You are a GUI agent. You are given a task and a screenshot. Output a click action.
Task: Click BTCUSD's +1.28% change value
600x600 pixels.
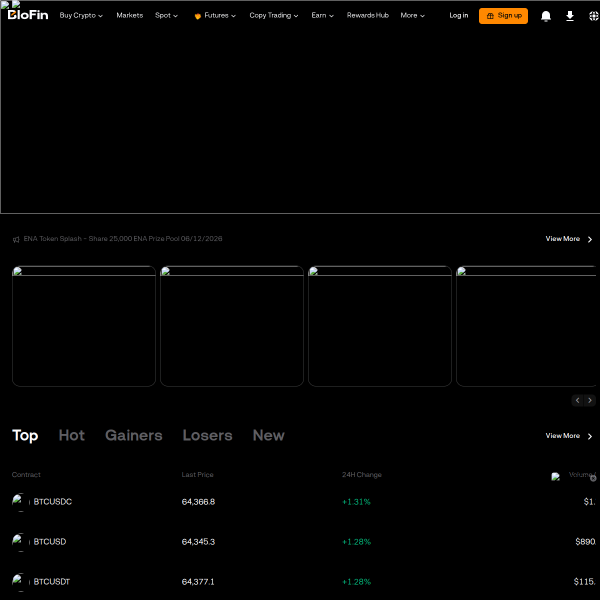pyautogui.click(x=356, y=542)
